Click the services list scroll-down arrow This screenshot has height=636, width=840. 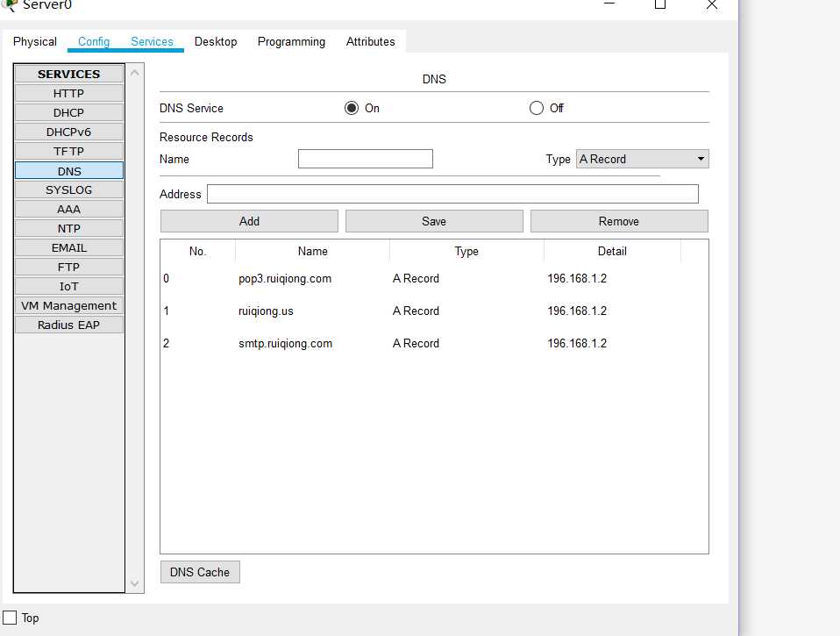[x=134, y=583]
